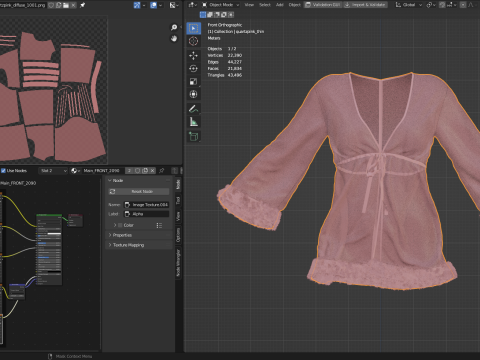Toggle the snapping magnet in viewport header
This screenshot has width=480, height=360.
[442, 5]
